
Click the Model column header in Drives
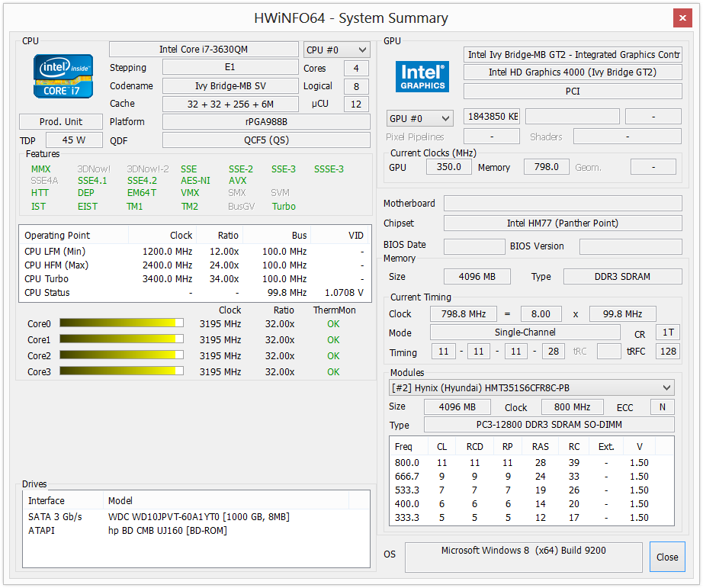point(226,501)
